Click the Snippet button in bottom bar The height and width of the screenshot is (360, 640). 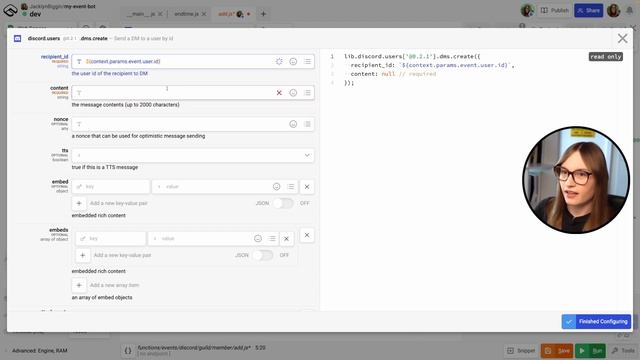[521, 351]
